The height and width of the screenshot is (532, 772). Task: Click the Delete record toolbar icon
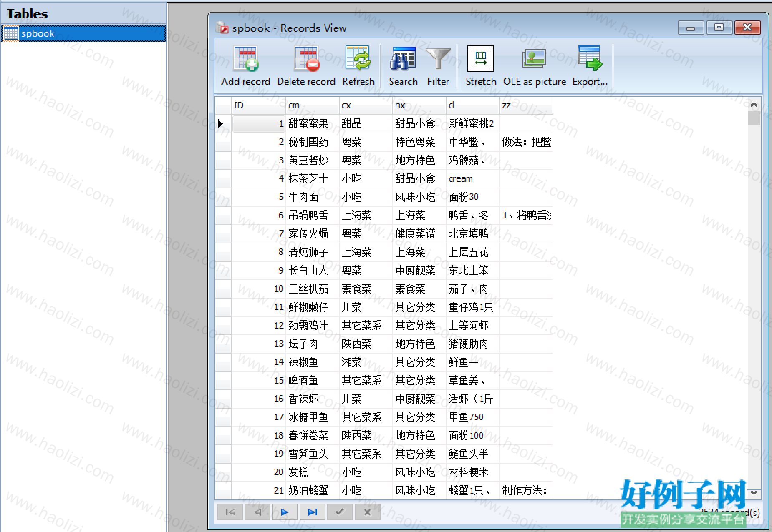point(306,66)
